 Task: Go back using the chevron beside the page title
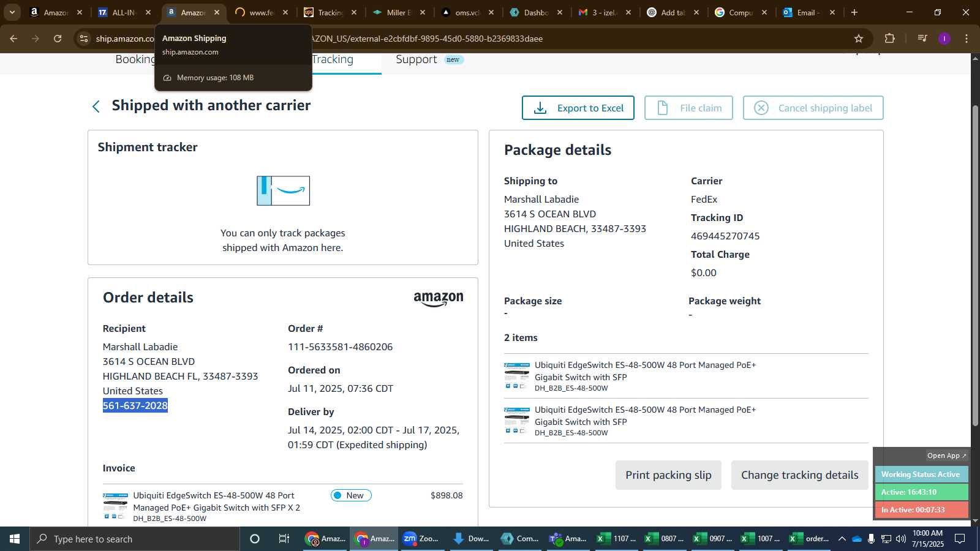click(96, 107)
